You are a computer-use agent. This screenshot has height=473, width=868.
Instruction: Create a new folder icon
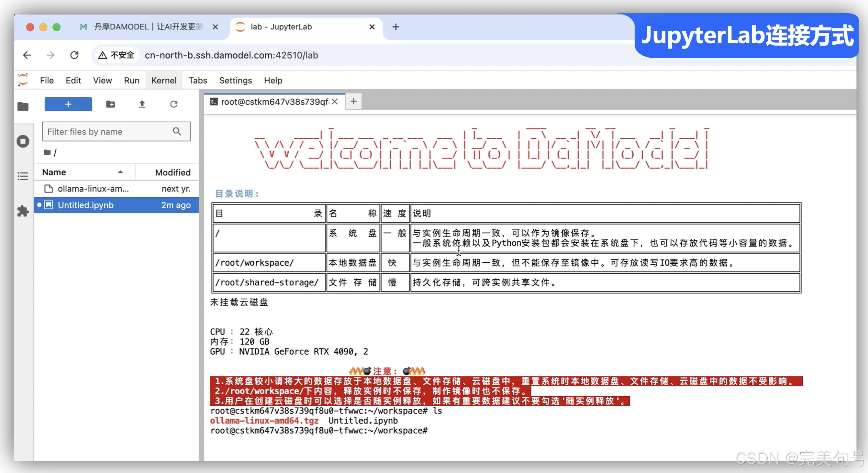110,104
